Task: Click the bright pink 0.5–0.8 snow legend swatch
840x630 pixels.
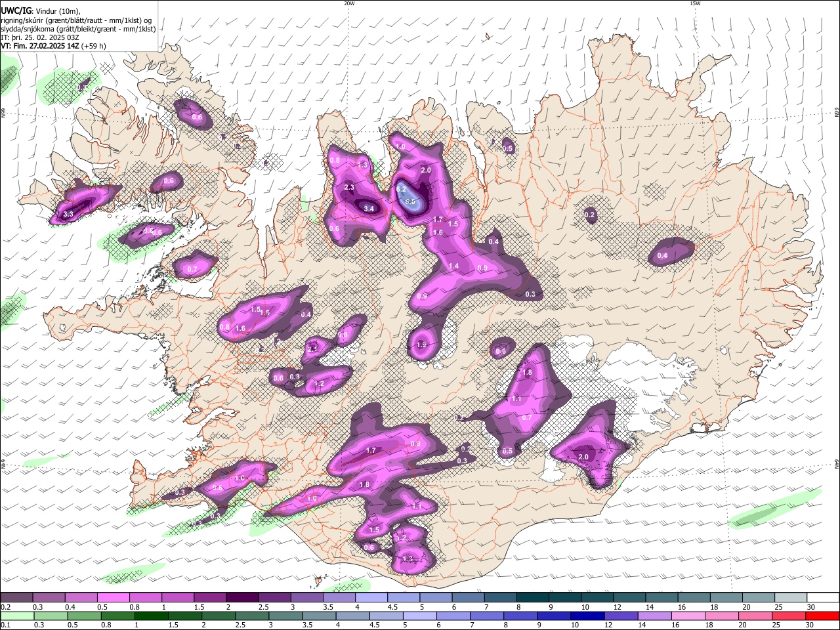Action: tap(113, 598)
